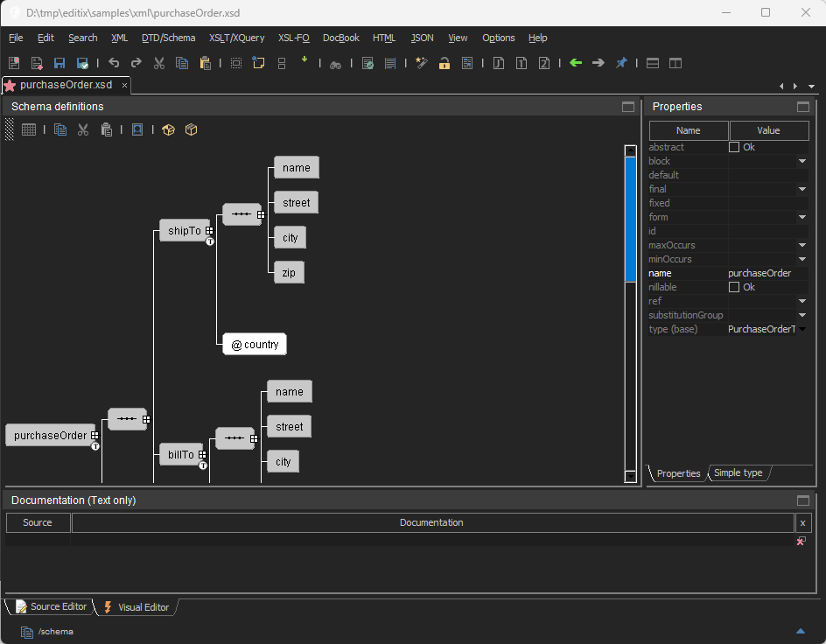This screenshot has height=644, width=826.
Task: Toggle the abstract Ok checkbox
Action: pyautogui.click(x=734, y=147)
